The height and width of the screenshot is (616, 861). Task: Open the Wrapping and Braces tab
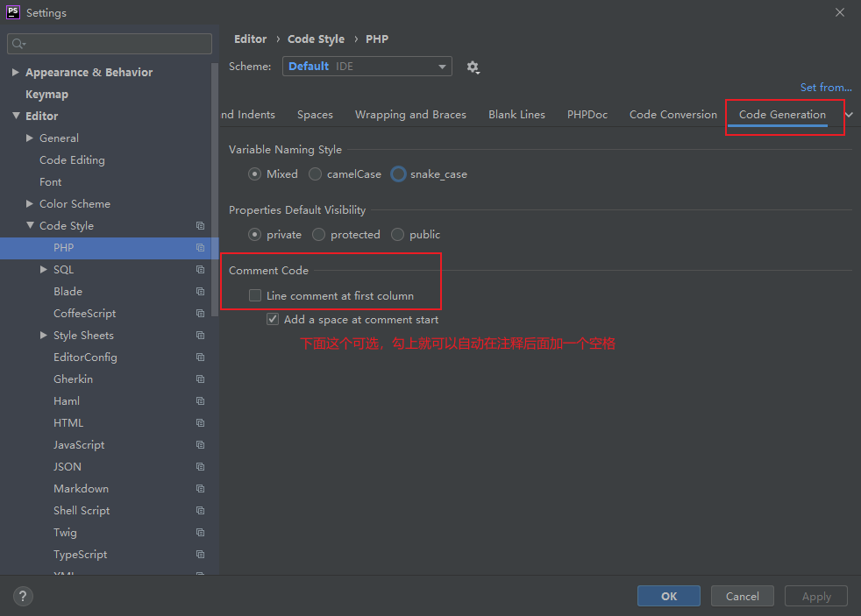[410, 115]
